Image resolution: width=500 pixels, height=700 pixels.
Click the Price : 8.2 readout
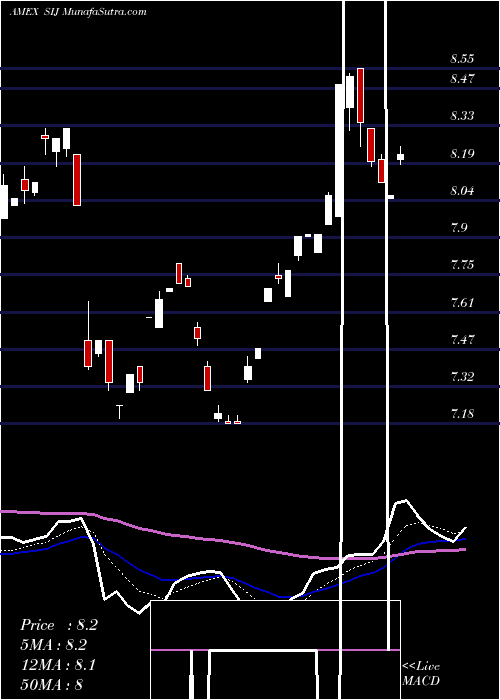[58, 625]
